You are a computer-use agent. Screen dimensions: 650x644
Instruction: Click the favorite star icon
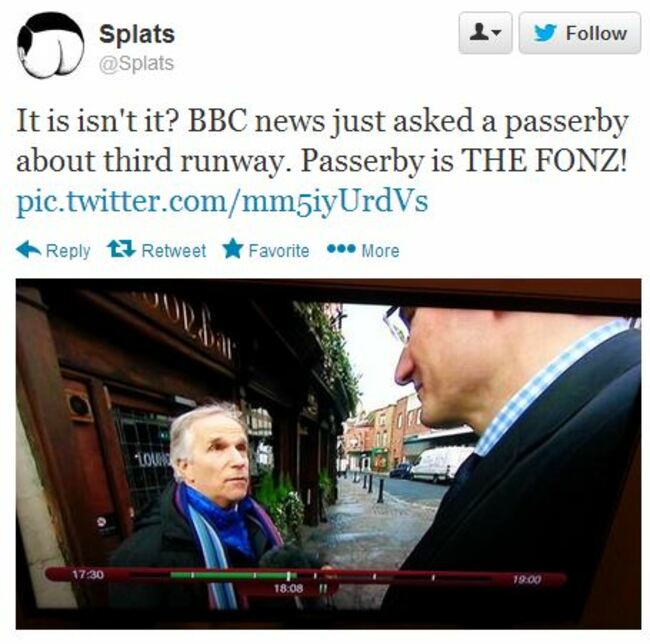click(x=232, y=249)
